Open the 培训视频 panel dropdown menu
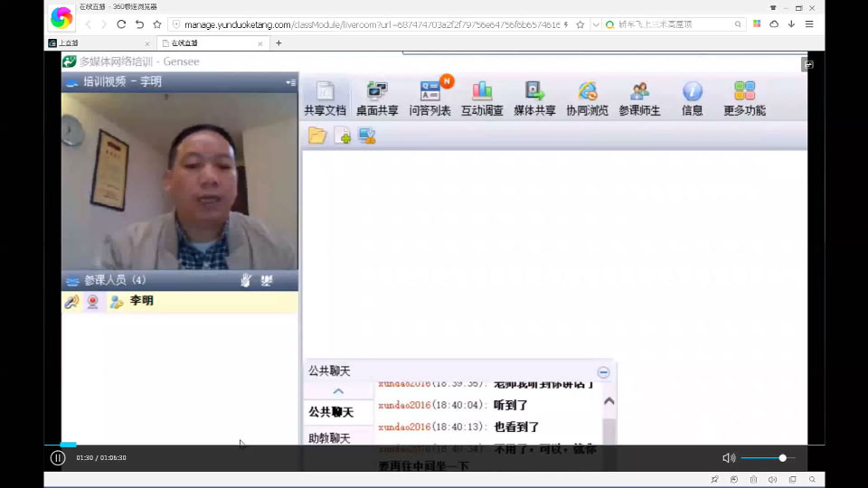Screen dimensions: 868x488 click(290, 82)
